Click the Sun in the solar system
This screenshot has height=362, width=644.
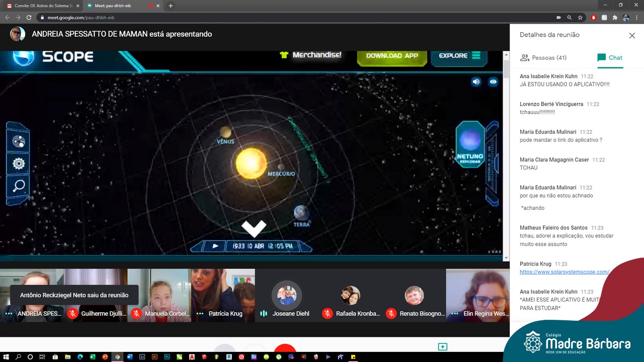pos(251,163)
